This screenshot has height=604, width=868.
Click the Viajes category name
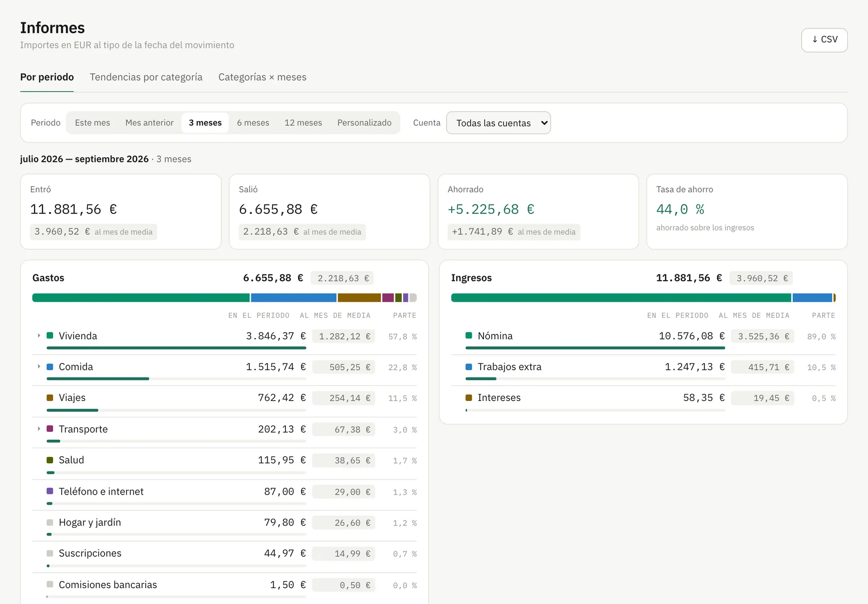pyautogui.click(x=72, y=398)
